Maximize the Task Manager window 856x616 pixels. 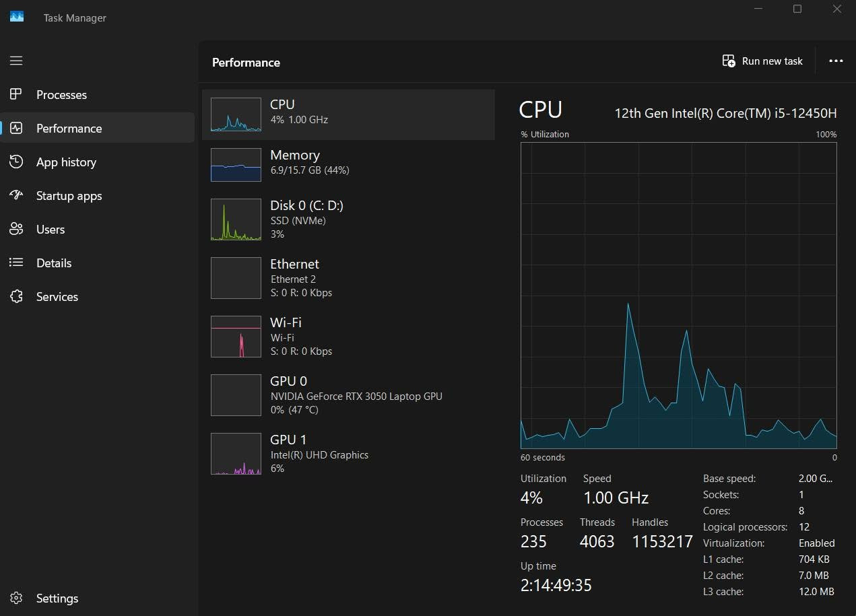[x=797, y=9]
